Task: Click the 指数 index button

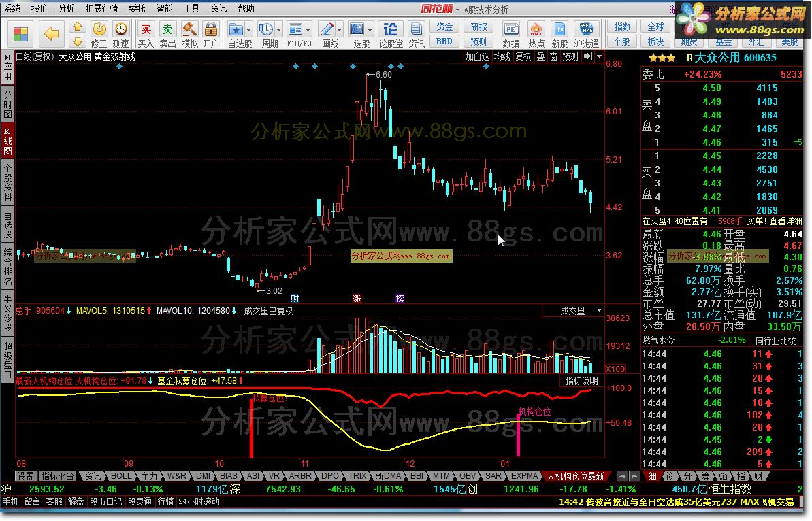Action: pyautogui.click(x=622, y=27)
